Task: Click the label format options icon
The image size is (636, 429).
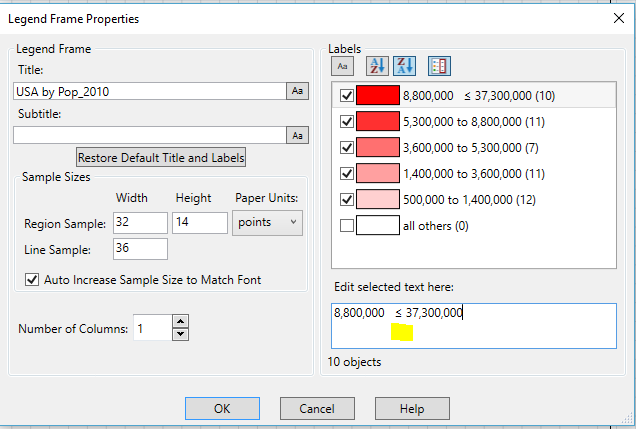Action: [x=440, y=66]
